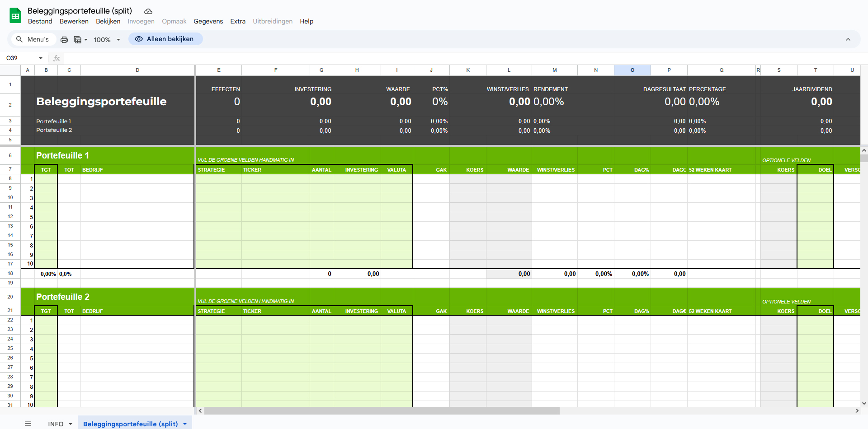Viewport: 868px width, 429px height.
Task: Click the green Portefeuille 2 section title
Action: click(63, 297)
